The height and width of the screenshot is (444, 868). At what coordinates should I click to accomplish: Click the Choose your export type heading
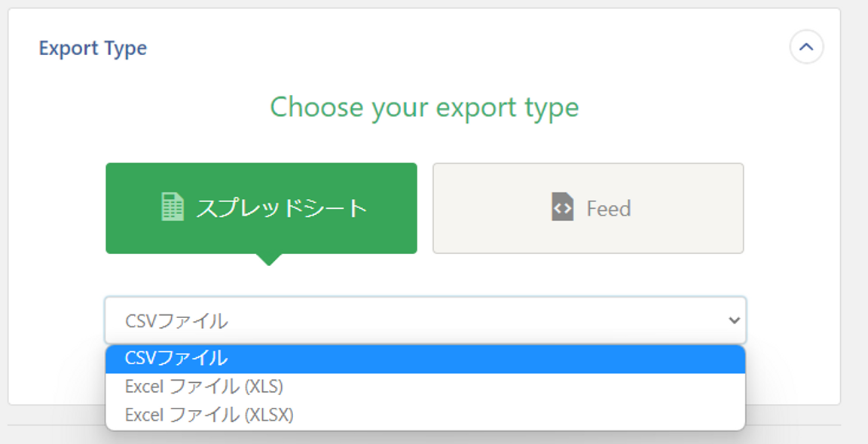pyautogui.click(x=425, y=107)
